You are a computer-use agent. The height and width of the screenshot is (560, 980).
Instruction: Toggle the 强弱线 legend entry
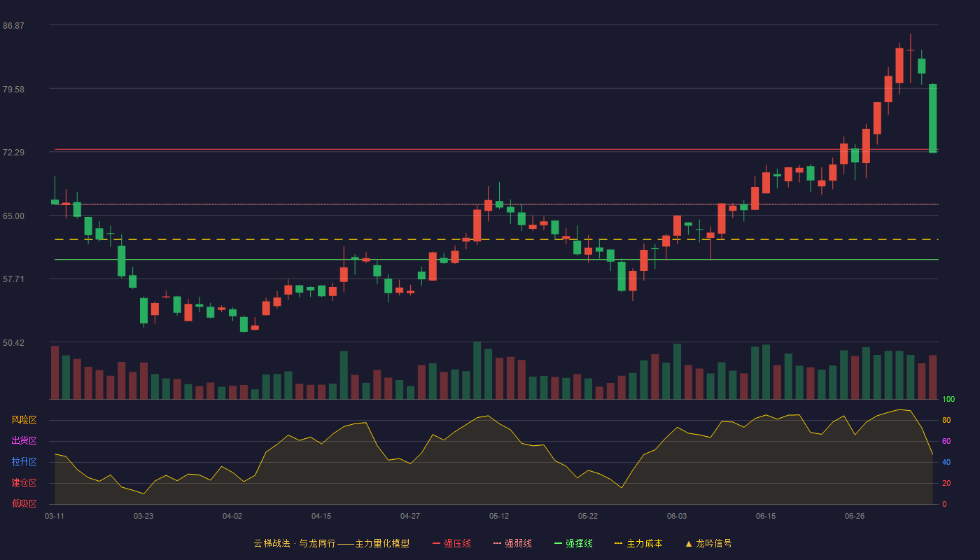point(512,543)
